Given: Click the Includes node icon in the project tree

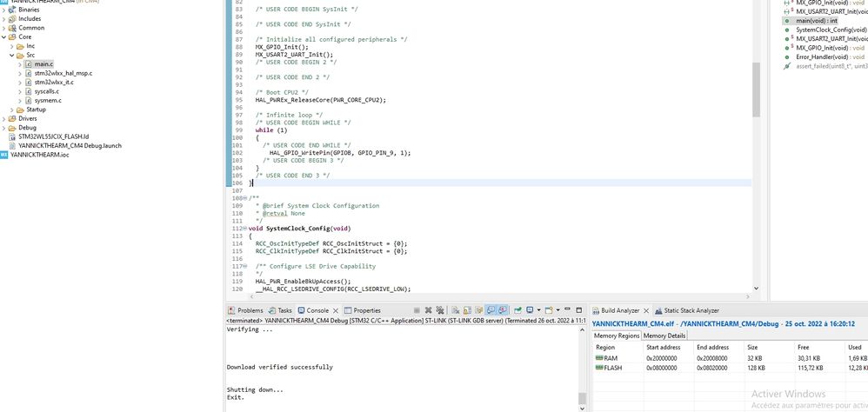Looking at the screenshot, I should (x=12, y=19).
